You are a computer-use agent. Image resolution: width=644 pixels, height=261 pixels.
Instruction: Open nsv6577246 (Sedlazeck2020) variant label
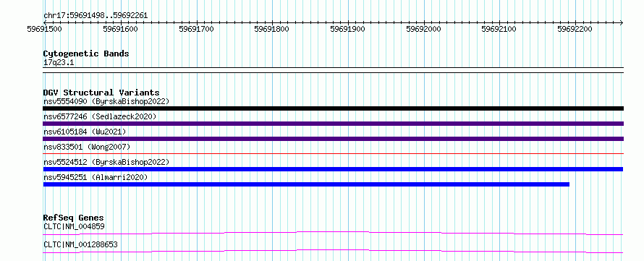pyautogui.click(x=100, y=117)
